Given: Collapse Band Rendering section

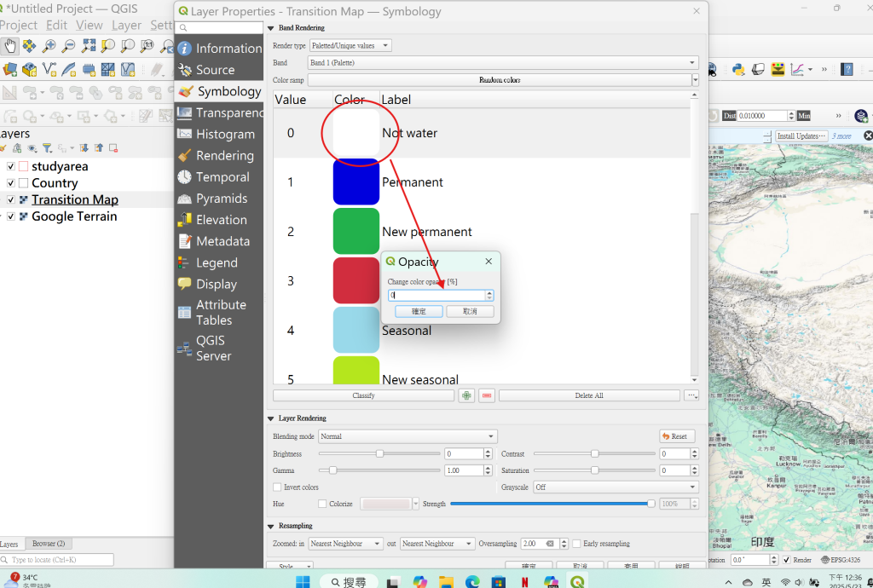Looking at the screenshot, I should tap(271, 28).
